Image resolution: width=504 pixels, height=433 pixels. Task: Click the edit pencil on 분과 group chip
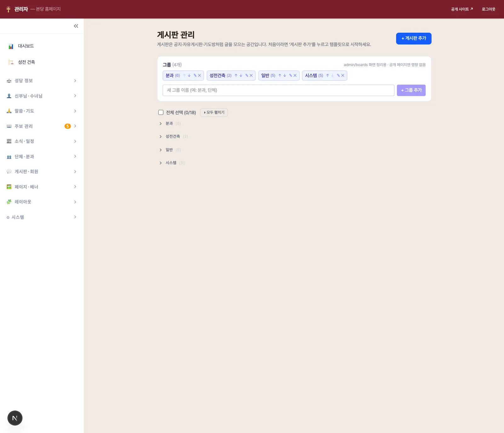pos(195,76)
